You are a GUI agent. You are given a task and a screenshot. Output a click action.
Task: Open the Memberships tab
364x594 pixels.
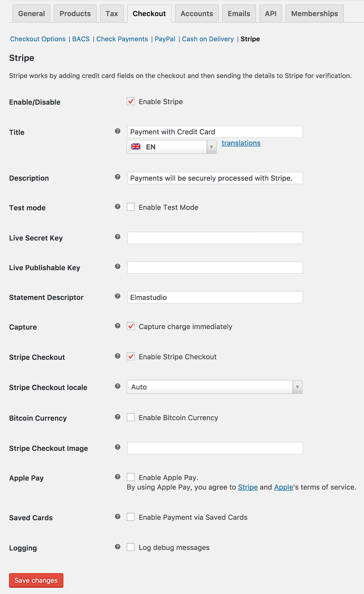pos(314,13)
